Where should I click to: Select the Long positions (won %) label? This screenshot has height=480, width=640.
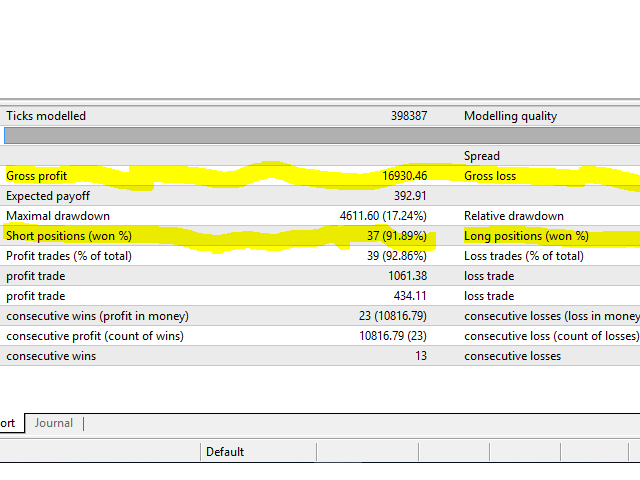[x=526, y=236]
